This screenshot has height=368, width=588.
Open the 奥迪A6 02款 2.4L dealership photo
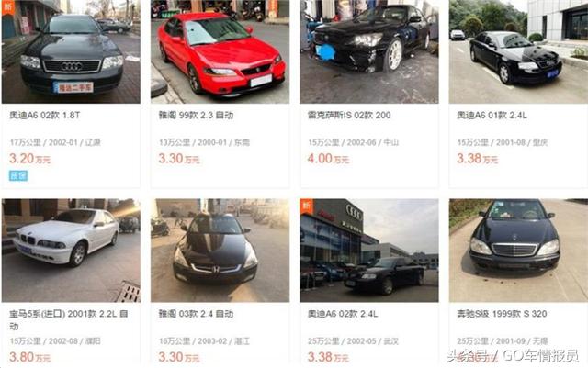[x=369, y=251]
